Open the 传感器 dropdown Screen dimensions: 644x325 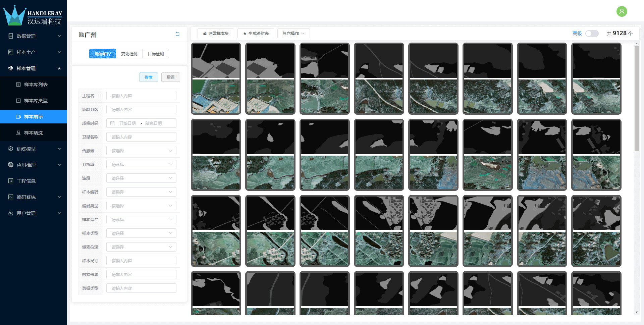tap(141, 151)
